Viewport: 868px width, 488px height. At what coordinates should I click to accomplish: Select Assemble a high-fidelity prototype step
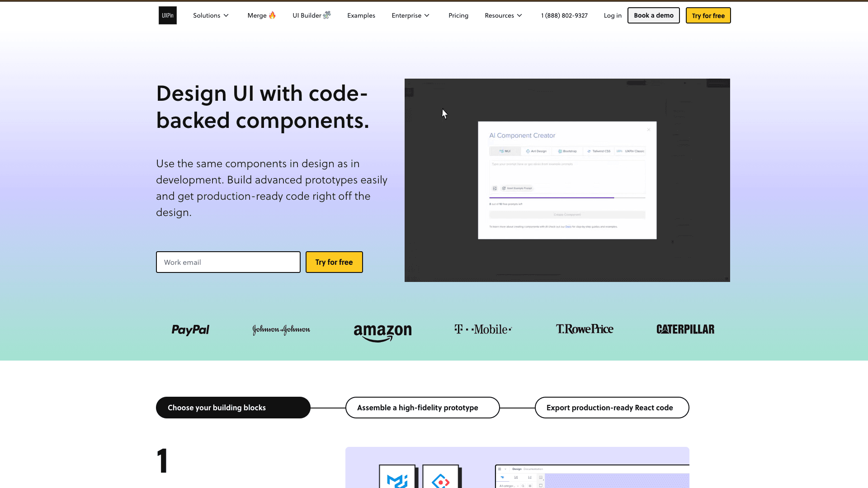[x=423, y=408]
